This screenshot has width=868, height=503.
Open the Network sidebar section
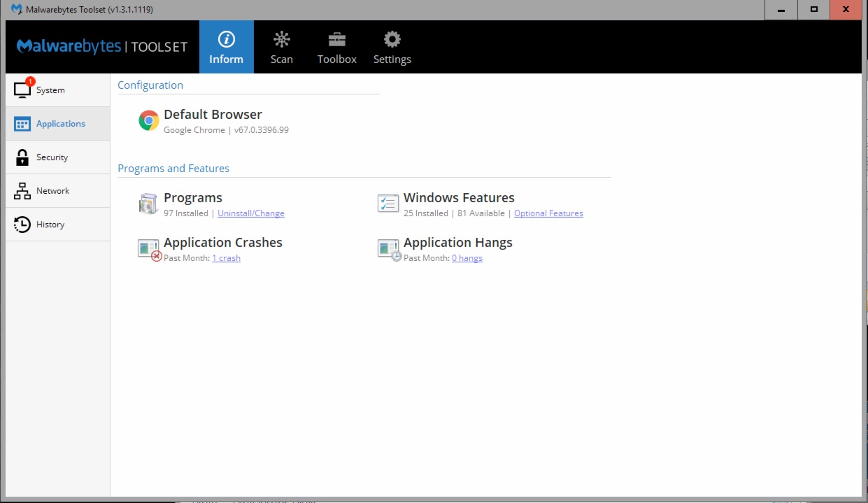pos(22,191)
